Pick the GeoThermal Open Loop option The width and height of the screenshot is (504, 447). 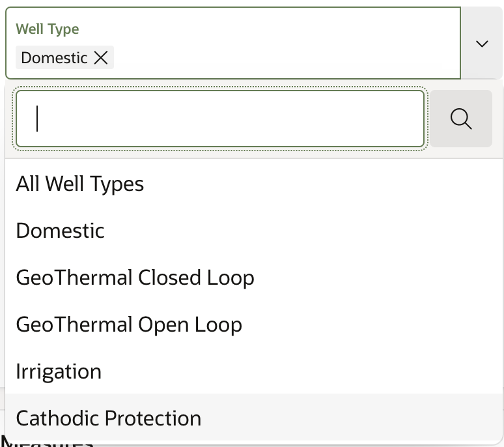coord(129,324)
